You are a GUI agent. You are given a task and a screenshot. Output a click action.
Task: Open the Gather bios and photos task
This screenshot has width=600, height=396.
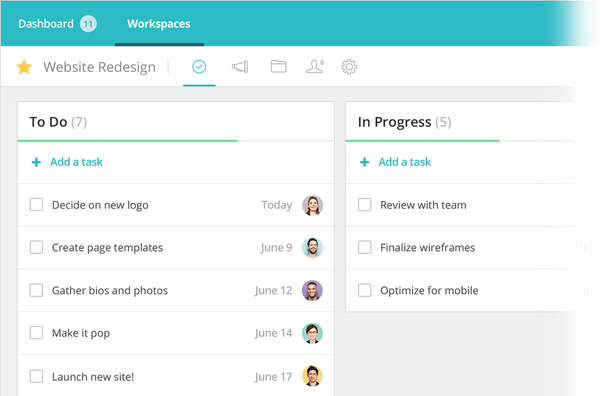click(x=110, y=290)
